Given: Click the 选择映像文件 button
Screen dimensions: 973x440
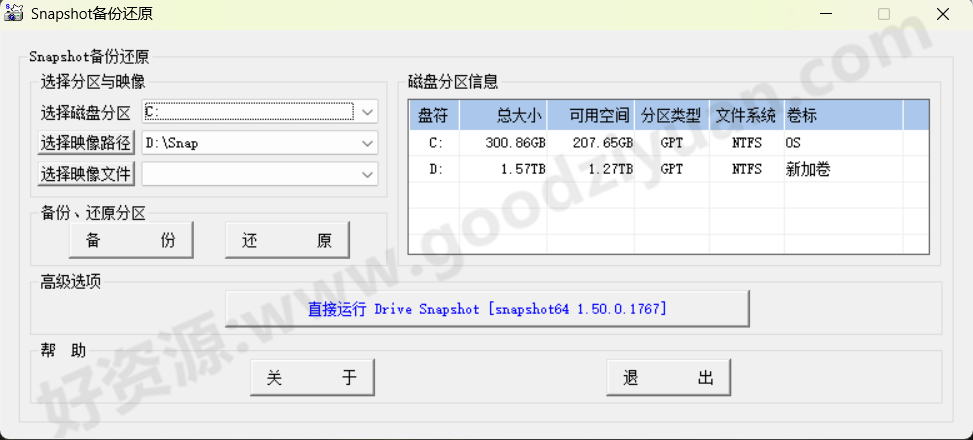Looking at the screenshot, I should coord(86,174).
